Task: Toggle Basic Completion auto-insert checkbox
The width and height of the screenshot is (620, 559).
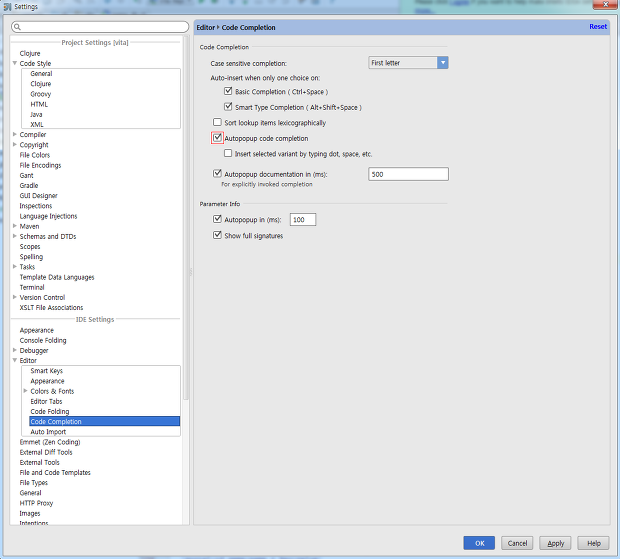Action: click(228, 91)
